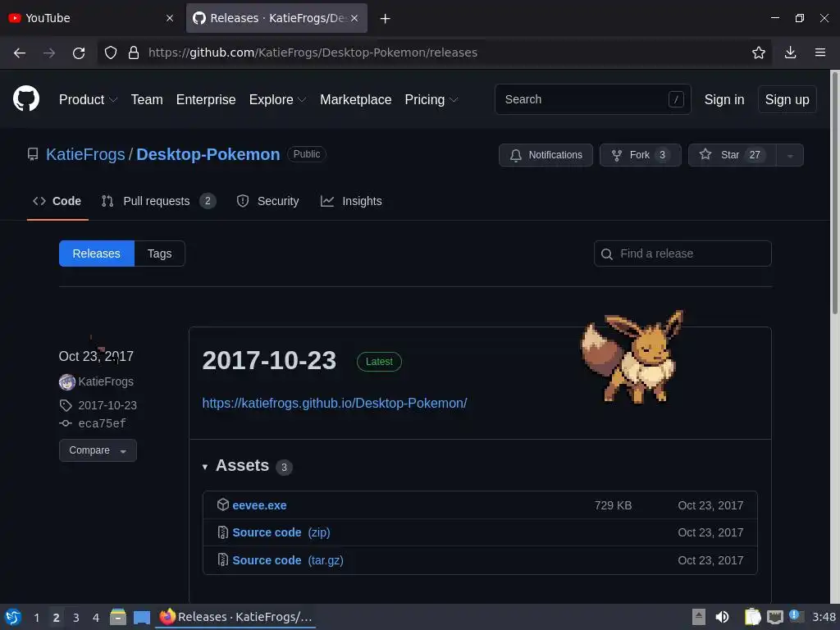Switch to workspace 3

(x=76, y=618)
